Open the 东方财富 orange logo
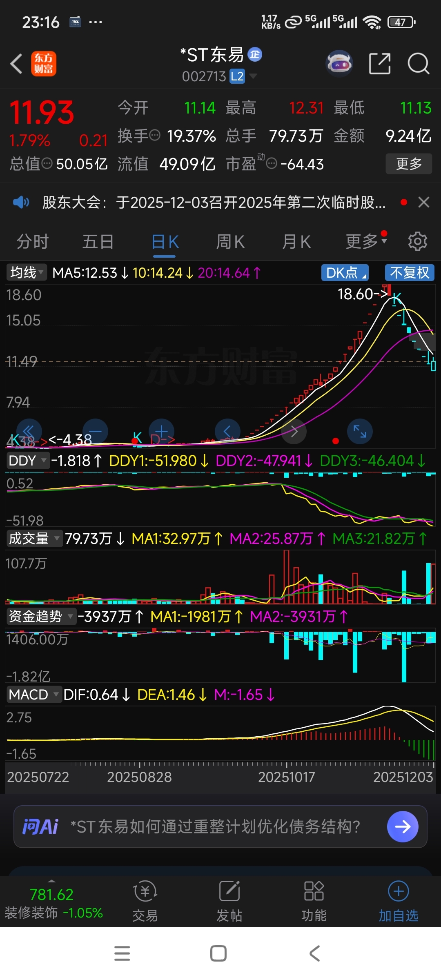This screenshot has width=441, height=980. point(44,64)
